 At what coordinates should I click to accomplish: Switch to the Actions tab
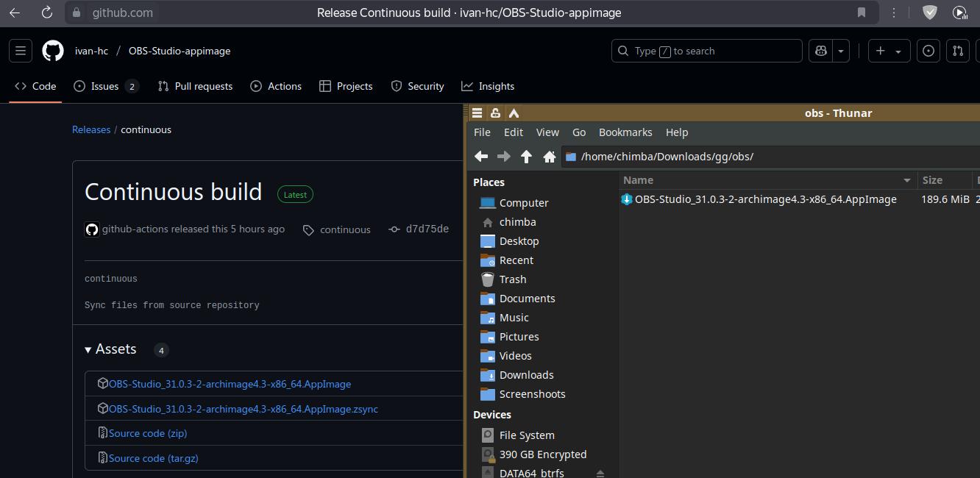click(x=276, y=86)
